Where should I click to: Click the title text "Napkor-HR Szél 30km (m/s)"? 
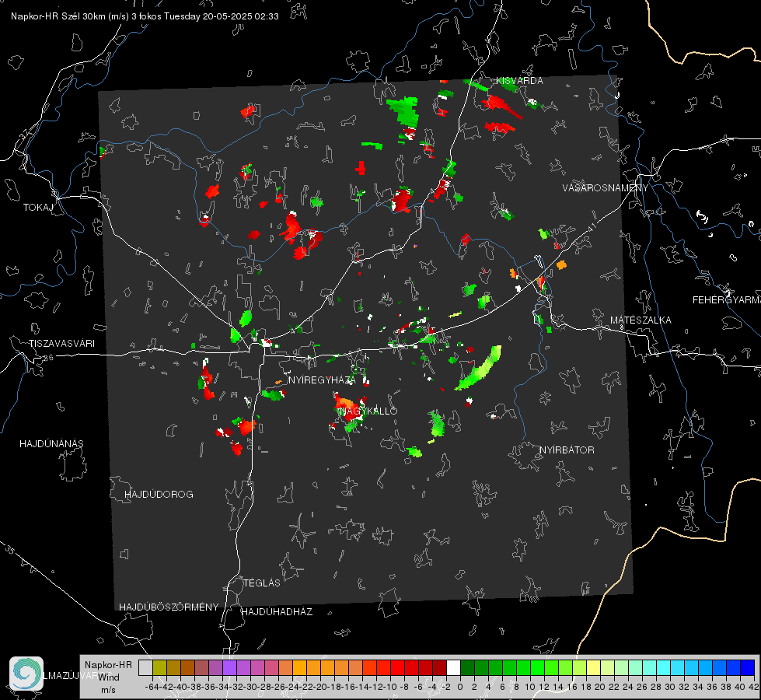[70, 16]
